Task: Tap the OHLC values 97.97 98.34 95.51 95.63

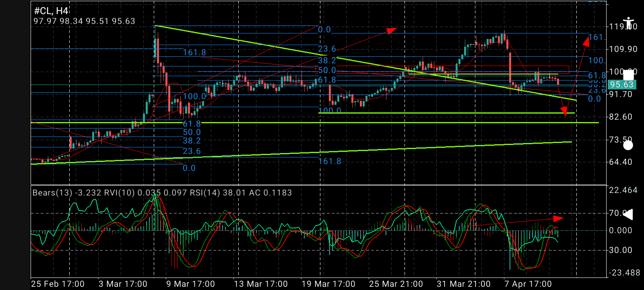Action: click(85, 21)
